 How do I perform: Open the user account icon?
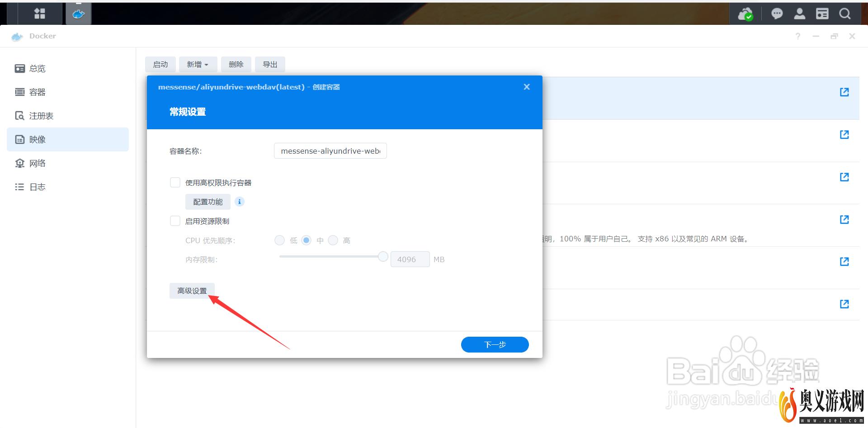799,14
